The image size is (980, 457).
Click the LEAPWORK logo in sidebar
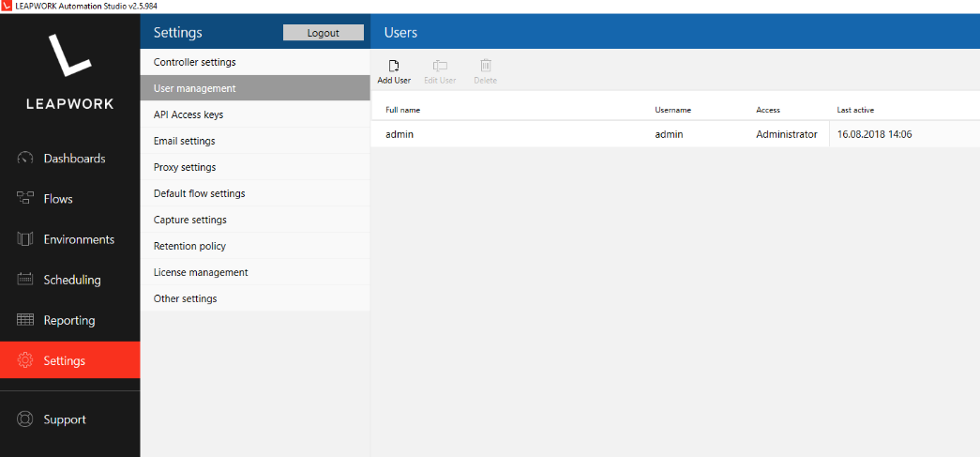pos(70,72)
